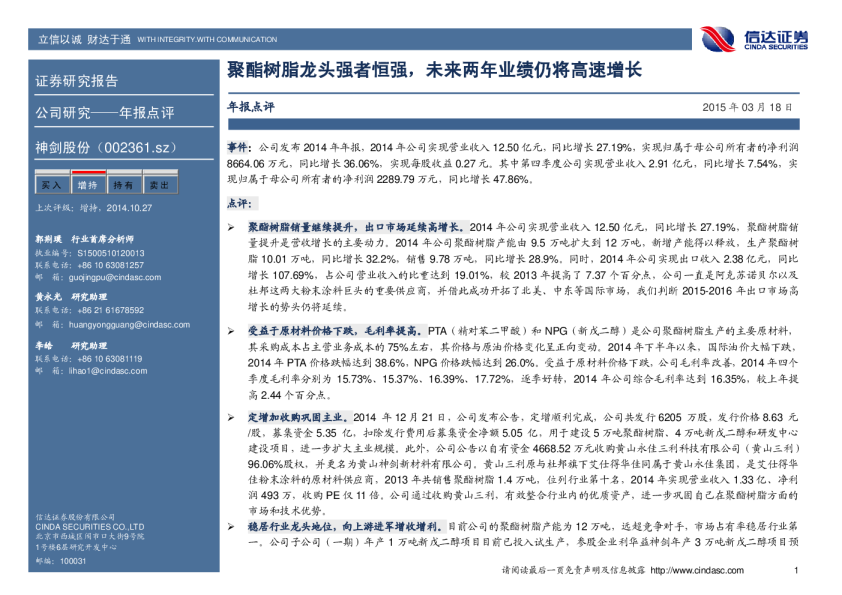Open email link huangyongguang@cindasc.com
Screen dimensions: 842x595
tap(129, 324)
